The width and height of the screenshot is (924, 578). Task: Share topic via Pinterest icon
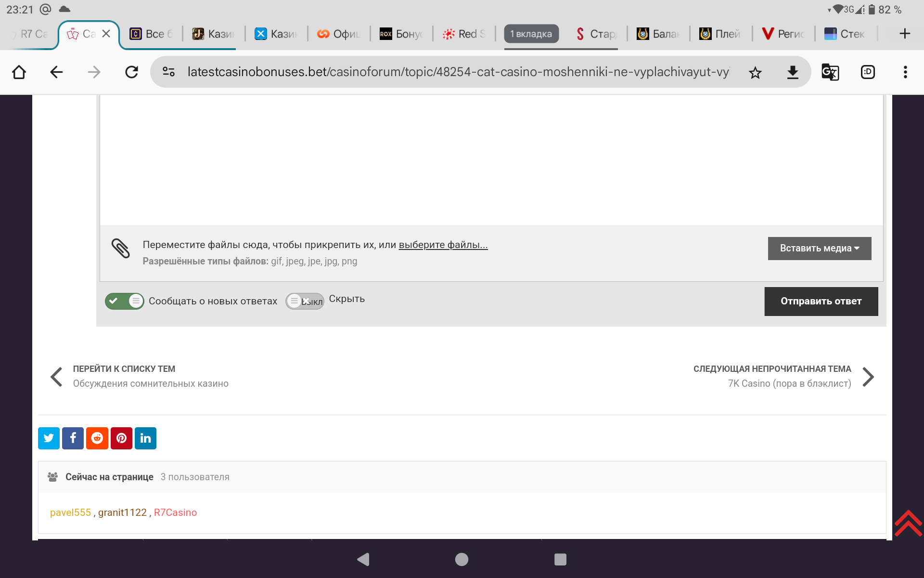pyautogui.click(x=121, y=438)
